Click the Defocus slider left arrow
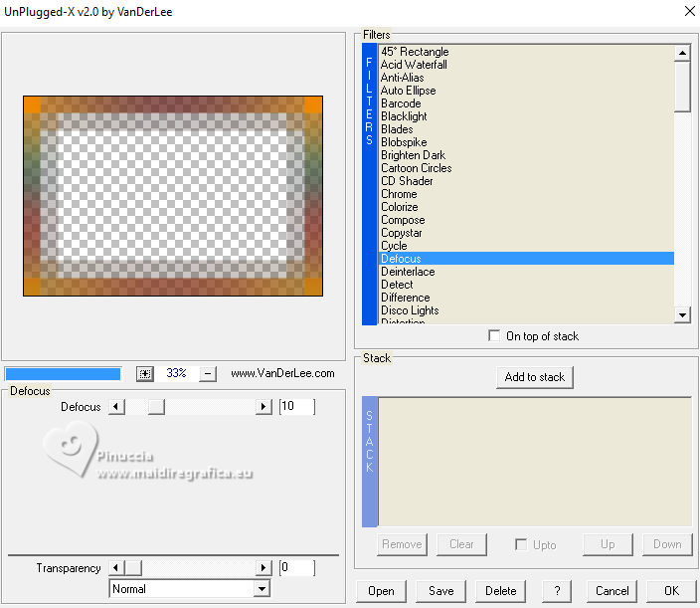The image size is (700, 608). pos(116,407)
